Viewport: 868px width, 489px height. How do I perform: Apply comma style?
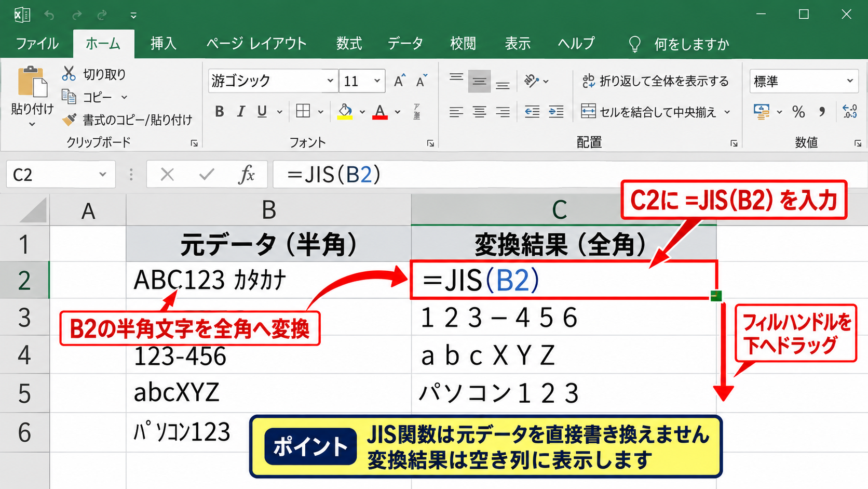coord(822,112)
